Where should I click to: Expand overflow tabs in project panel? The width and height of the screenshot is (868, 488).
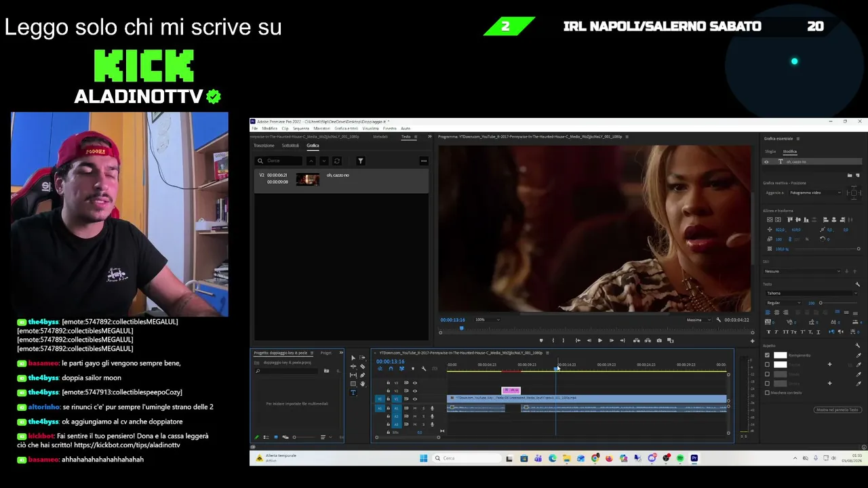point(341,352)
